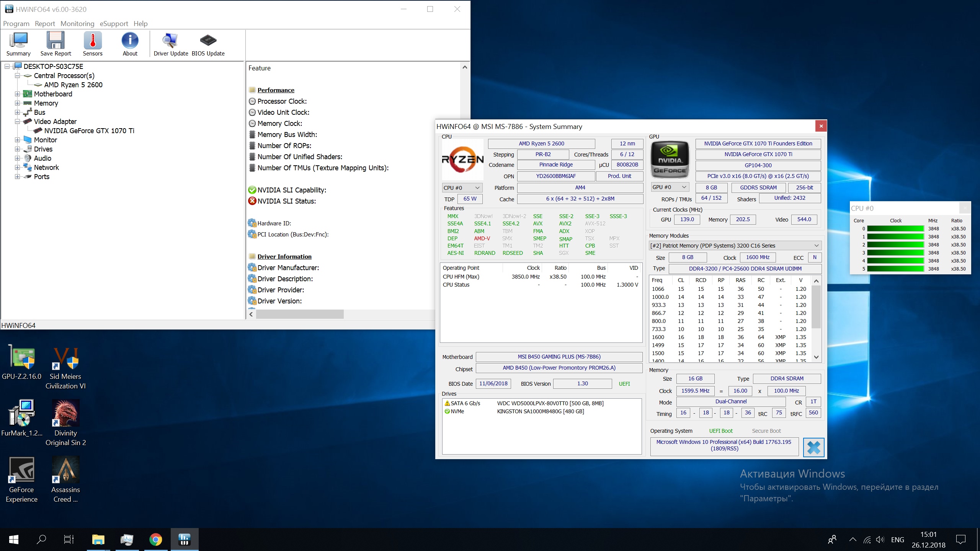Open Chrome from the taskbar
This screenshot has height=551, width=980.
[x=155, y=540]
